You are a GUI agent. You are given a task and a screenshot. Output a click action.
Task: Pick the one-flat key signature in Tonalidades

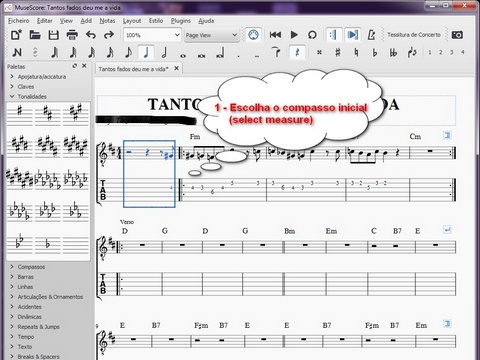tap(48, 244)
